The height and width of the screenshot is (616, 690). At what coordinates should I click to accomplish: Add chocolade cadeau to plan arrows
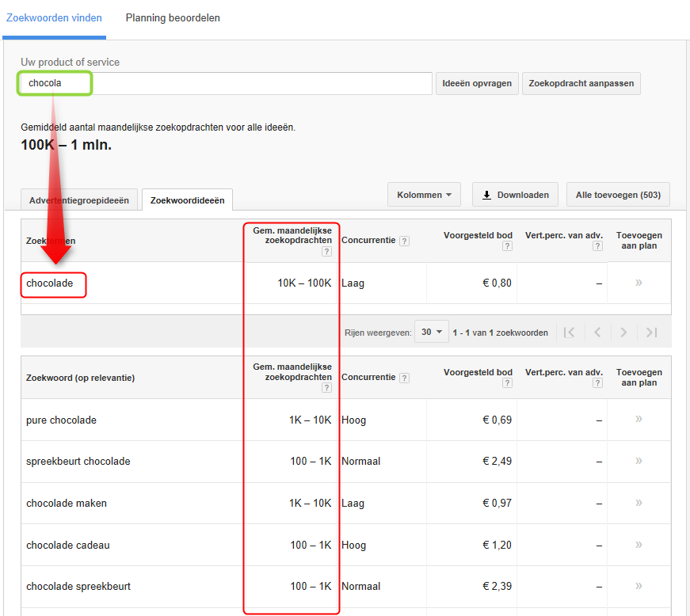[x=639, y=545]
